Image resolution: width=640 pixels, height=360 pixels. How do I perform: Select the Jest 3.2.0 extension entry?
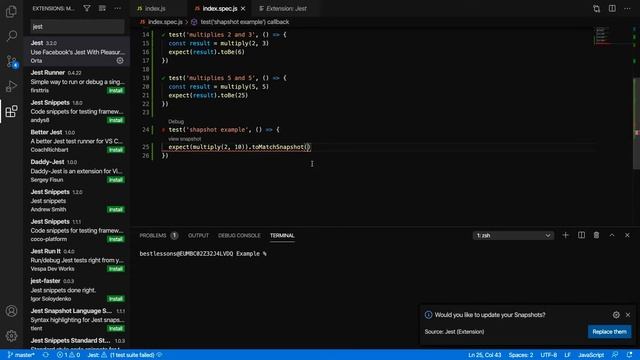(x=77, y=51)
